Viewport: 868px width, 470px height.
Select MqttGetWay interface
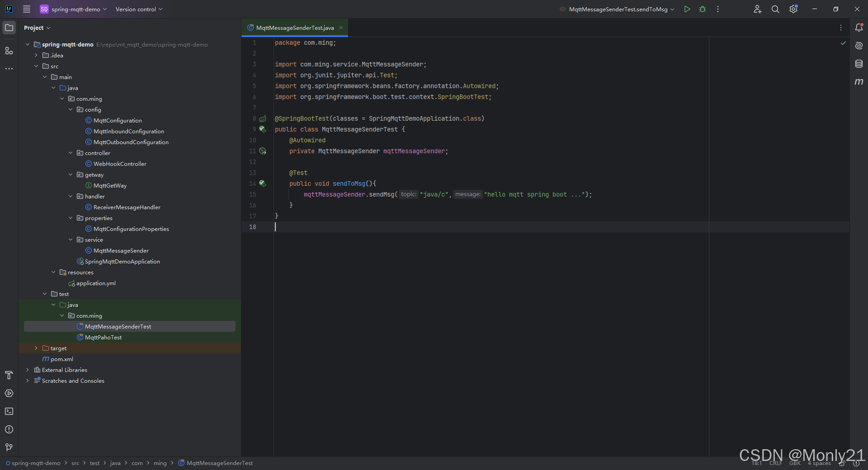(x=110, y=185)
